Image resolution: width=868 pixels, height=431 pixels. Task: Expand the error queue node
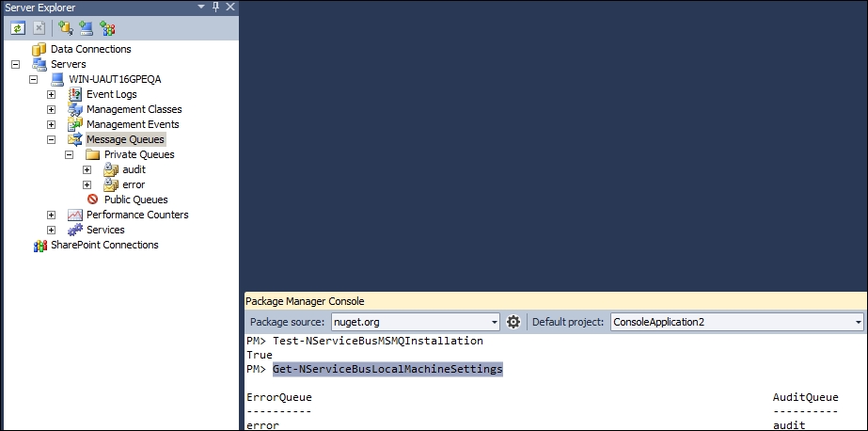(x=87, y=184)
